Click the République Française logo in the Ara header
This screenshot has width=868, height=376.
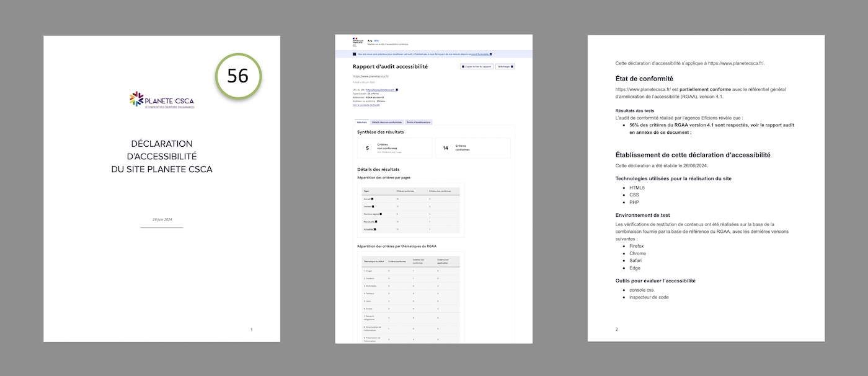tap(356, 41)
